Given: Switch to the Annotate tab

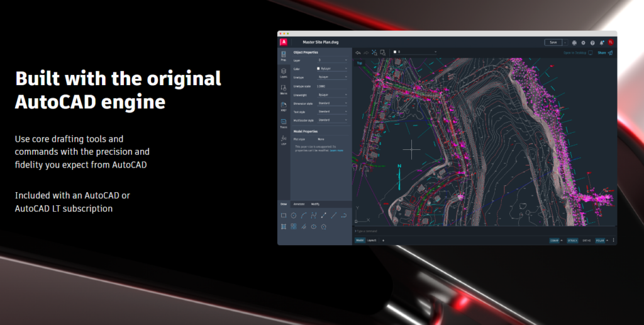Looking at the screenshot, I should (x=299, y=204).
